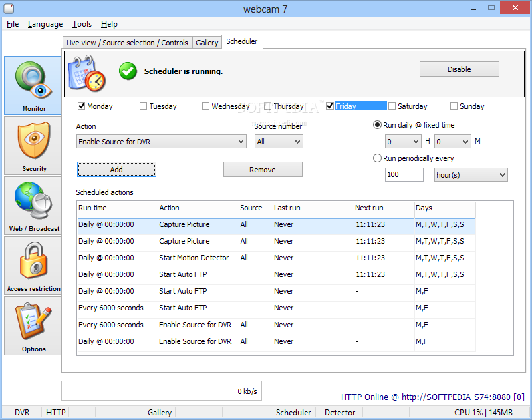Click the DVR status bar entry
This screenshot has height=420, width=532.
click(22, 413)
